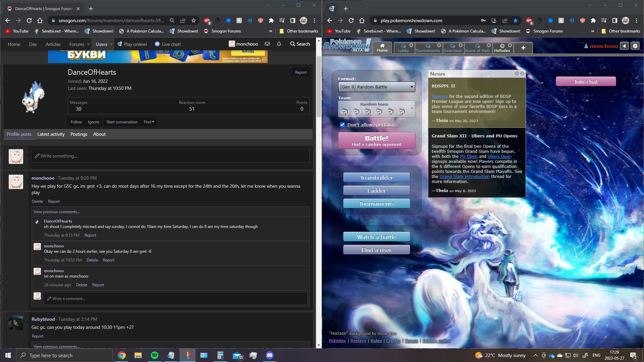Image resolution: width=644 pixels, height=362 pixels.
Task: Click Join chat button
Action: pos(586,82)
